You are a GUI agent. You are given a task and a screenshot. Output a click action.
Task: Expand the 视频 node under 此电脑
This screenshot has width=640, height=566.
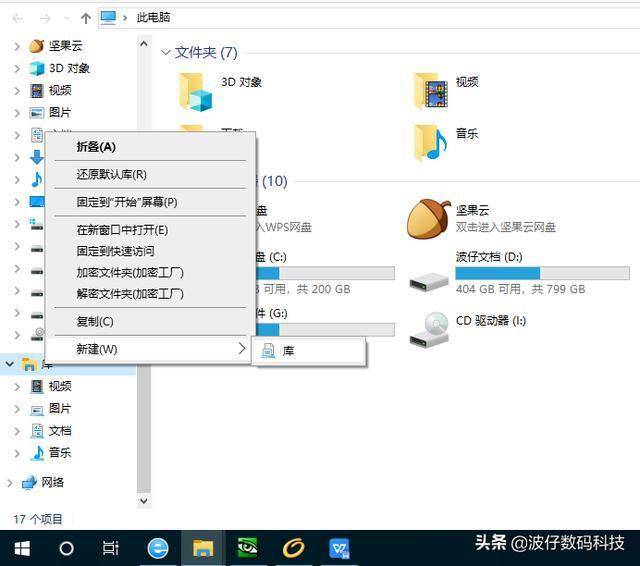click(x=17, y=91)
